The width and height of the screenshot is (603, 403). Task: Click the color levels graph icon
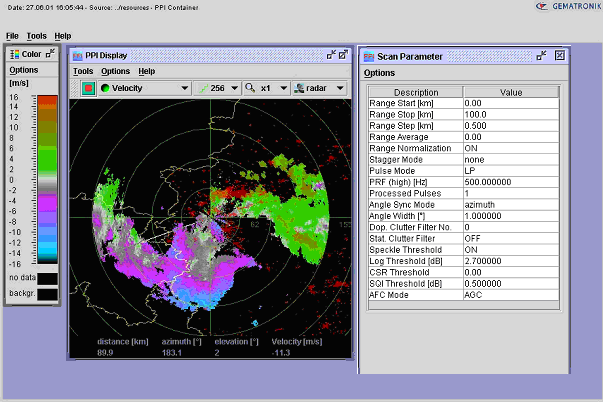(203, 88)
